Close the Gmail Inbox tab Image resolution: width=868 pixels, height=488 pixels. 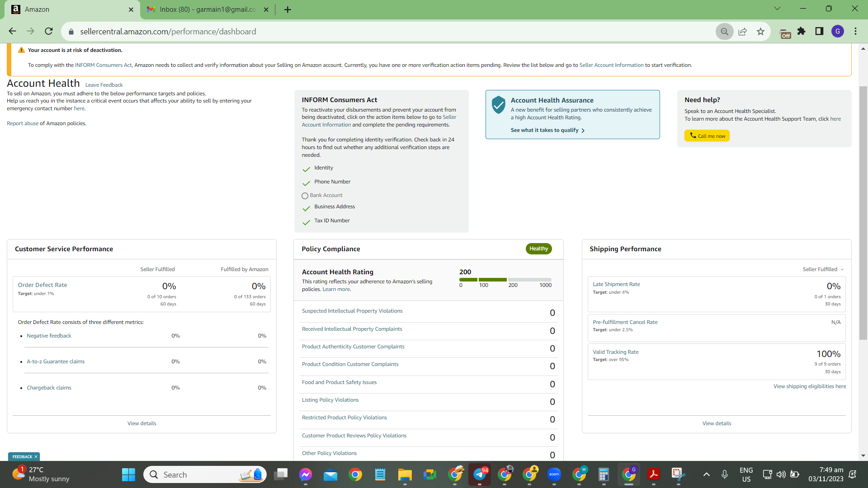tap(266, 9)
